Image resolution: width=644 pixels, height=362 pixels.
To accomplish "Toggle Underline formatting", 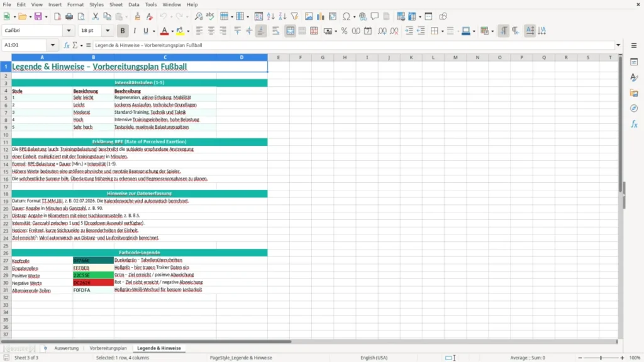I will pyautogui.click(x=146, y=31).
